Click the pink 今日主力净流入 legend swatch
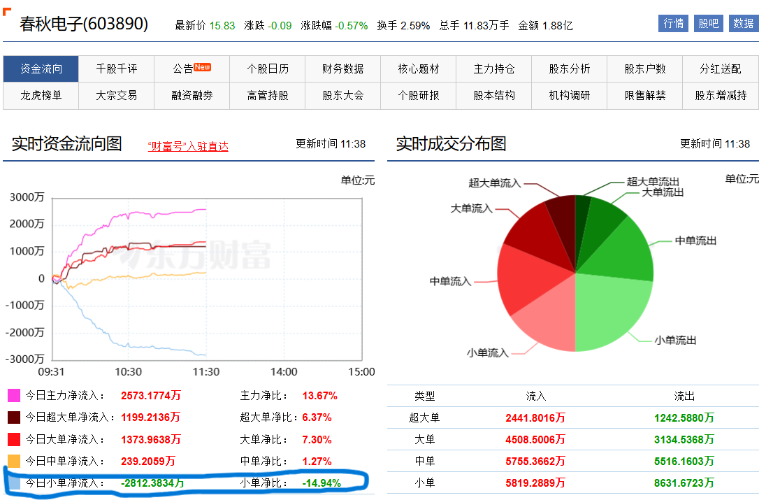The height and width of the screenshot is (500, 773). [14, 395]
